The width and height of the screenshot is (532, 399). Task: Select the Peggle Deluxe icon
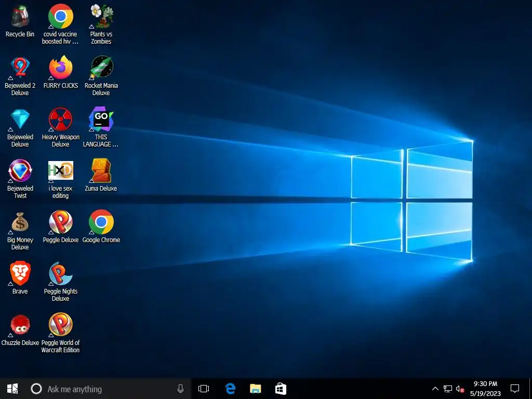(x=60, y=222)
